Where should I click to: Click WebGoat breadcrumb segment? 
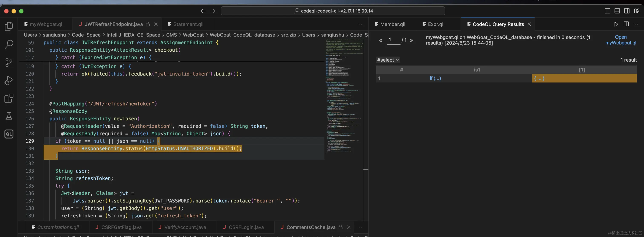pyautogui.click(x=193, y=35)
